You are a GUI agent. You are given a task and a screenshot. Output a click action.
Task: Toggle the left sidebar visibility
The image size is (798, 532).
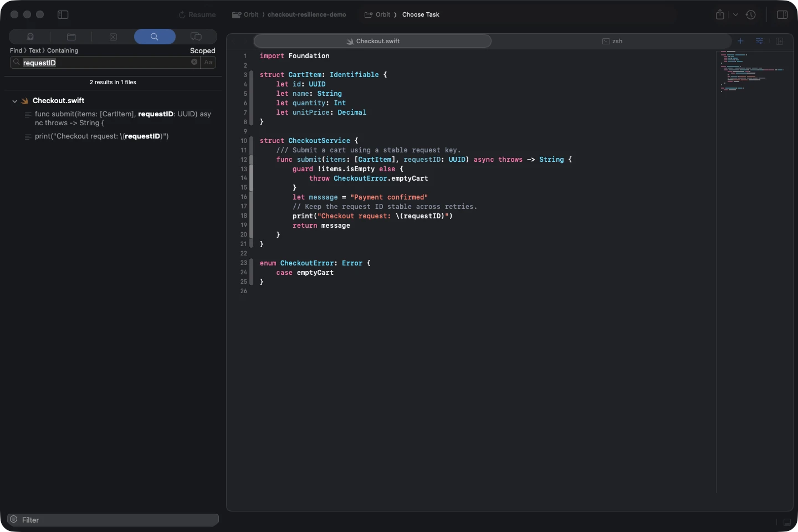click(x=63, y=14)
